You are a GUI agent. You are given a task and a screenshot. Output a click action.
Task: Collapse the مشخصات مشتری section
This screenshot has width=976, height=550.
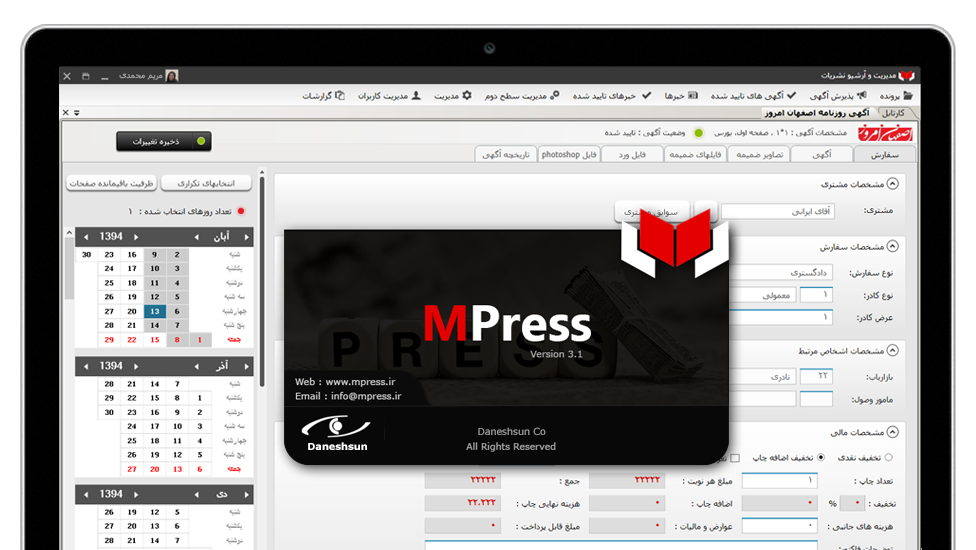coord(893,184)
